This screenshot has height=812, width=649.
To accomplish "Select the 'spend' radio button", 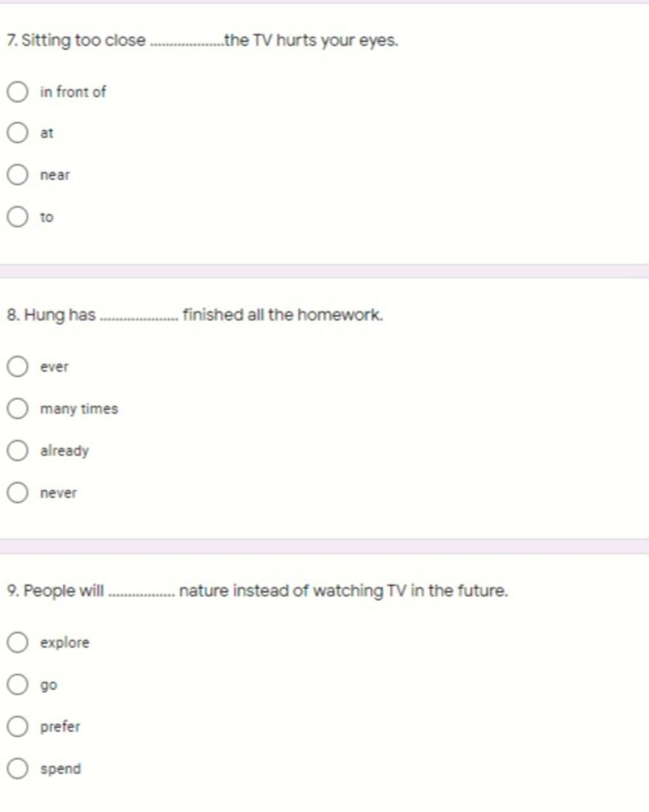I will click(x=17, y=768).
